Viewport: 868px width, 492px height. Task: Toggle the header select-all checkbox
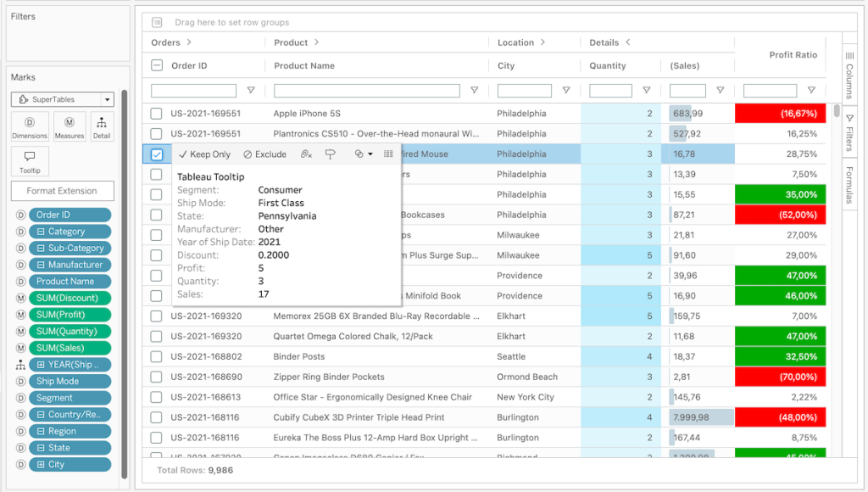click(157, 65)
